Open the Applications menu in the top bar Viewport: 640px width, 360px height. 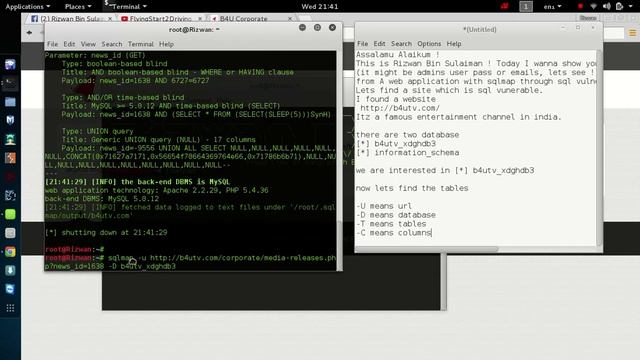27,7
